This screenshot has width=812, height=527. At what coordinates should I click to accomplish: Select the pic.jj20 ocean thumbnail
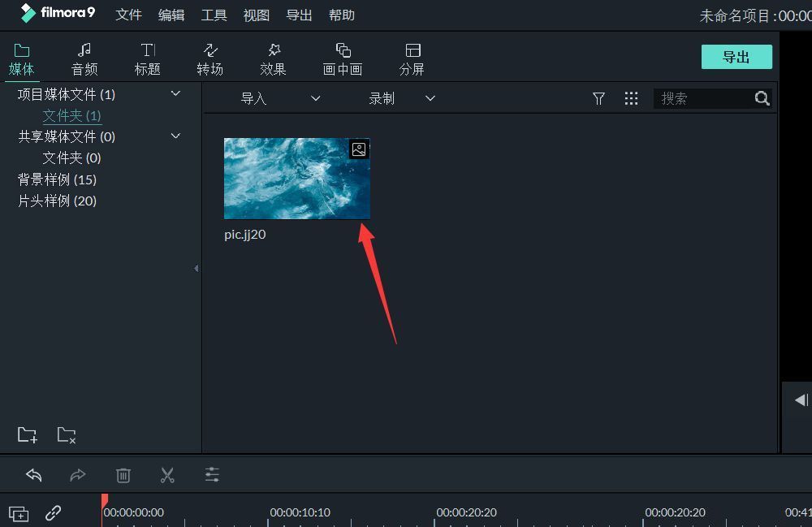[296, 179]
